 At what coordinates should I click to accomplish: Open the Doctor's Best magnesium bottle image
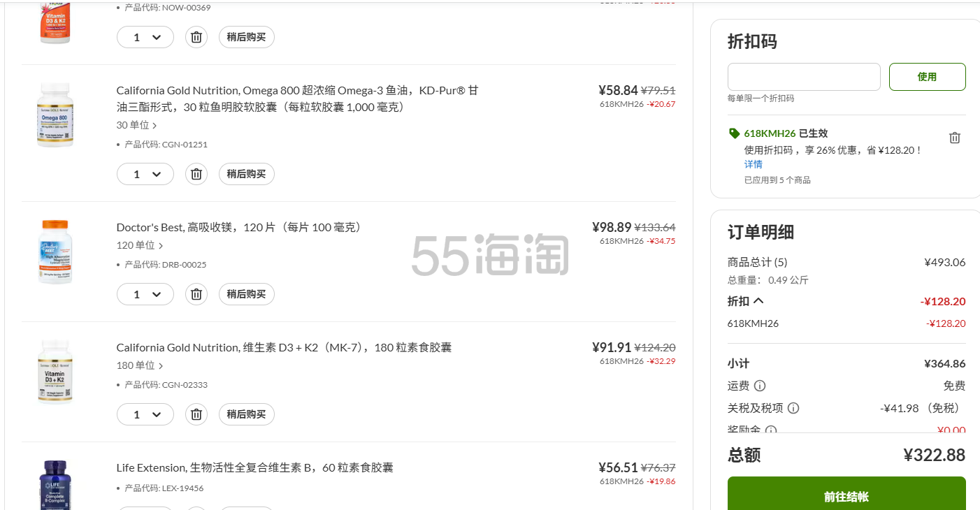tap(55, 252)
